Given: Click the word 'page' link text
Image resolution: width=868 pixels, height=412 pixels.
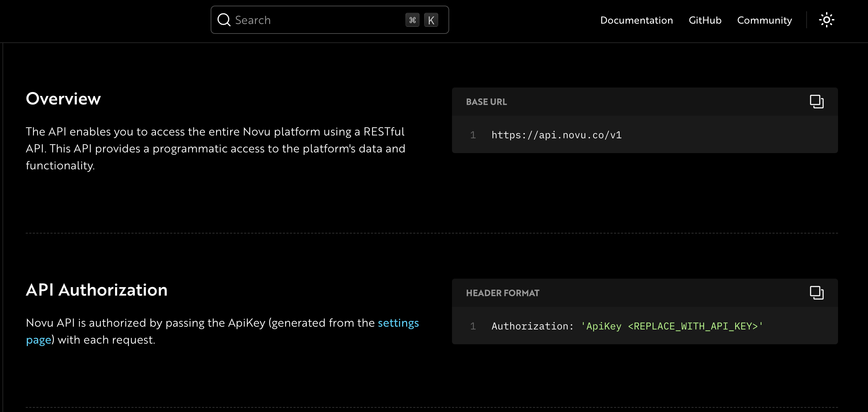Looking at the screenshot, I should pyautogui.click(x=38, y=340).
